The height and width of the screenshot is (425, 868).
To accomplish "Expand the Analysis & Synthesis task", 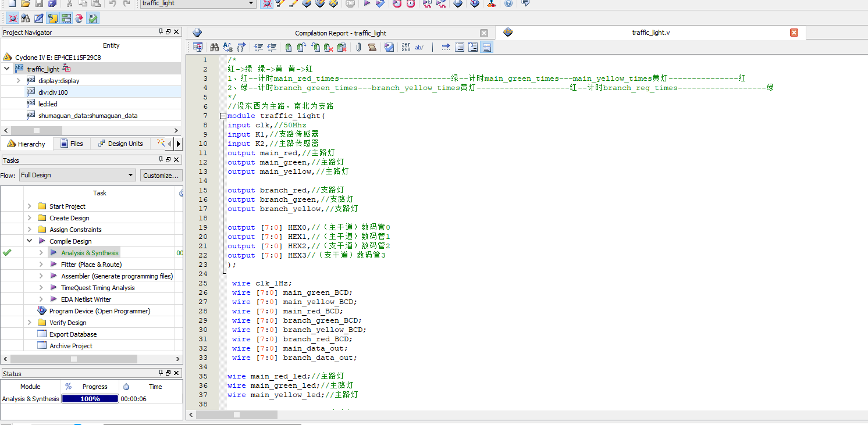I will coord(41,252).
